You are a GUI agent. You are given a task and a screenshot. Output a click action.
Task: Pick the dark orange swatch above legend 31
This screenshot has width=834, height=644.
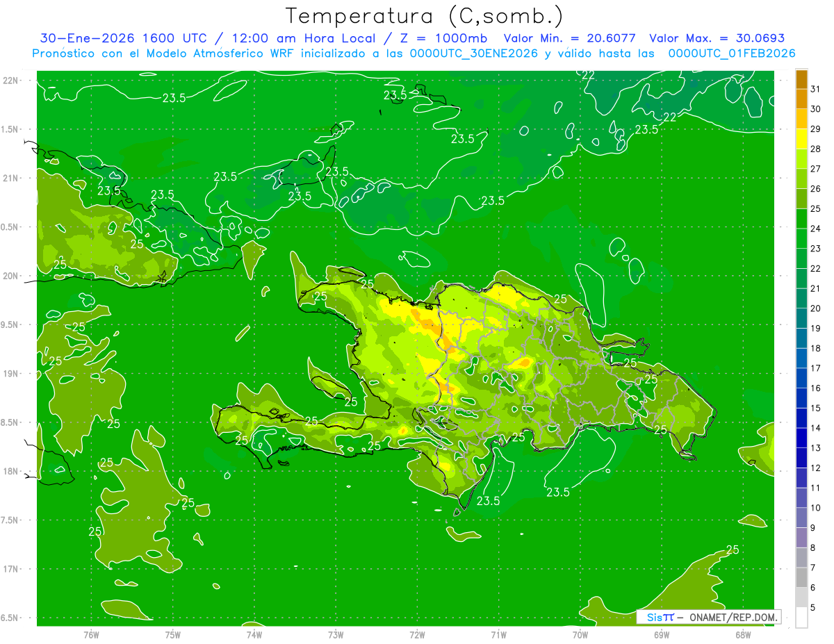801,79
